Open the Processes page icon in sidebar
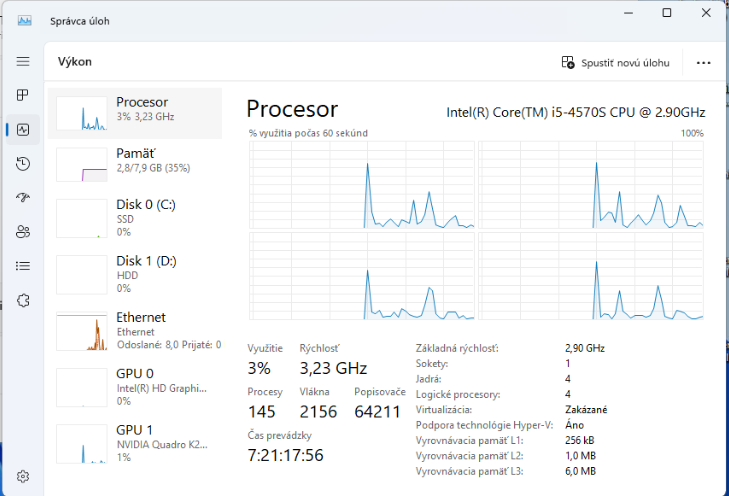The height and width of the screenshot is (496, 729). [x=23, y=95]
